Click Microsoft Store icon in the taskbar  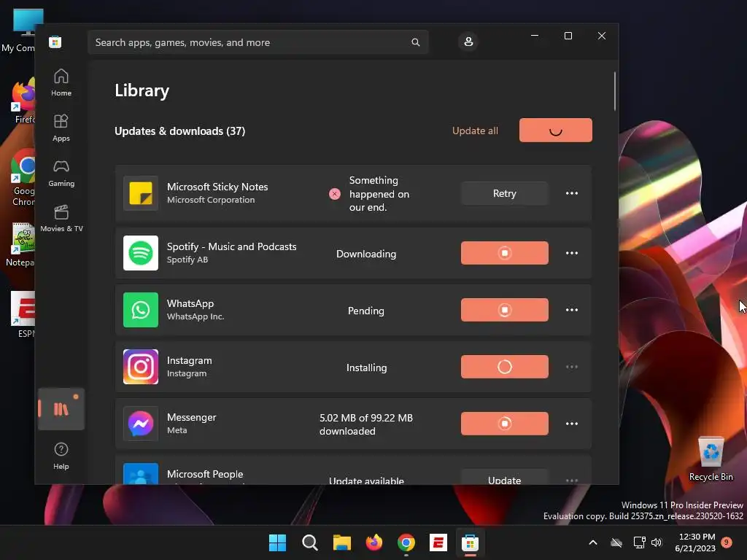click(x=471, y=542)
